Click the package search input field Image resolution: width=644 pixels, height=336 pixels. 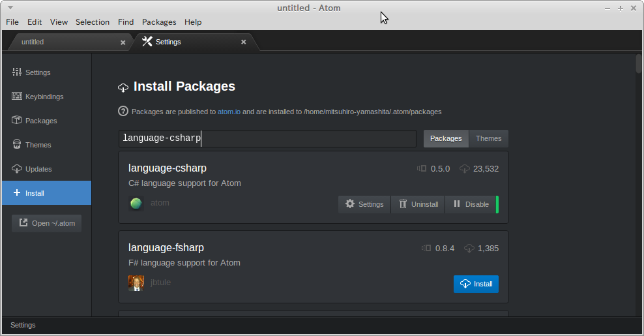(x=267, y=138)
